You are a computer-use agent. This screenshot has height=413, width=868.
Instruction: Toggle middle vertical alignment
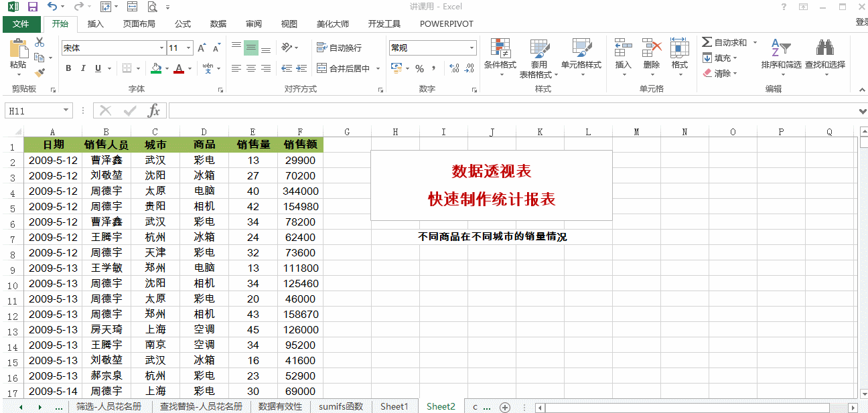(x=251, y=48)
